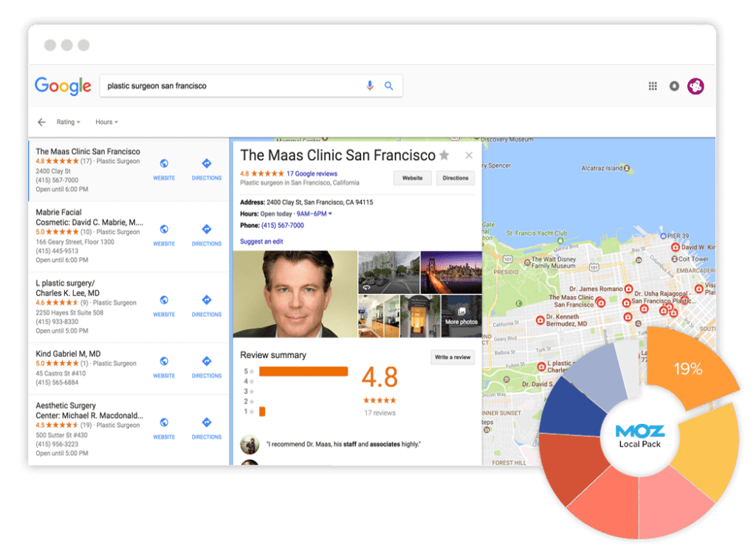Image resolution: width=756 pixels, height=556 pixels.
Task: Click the L plastic surgery map pin
Action: click(x=541, y=366)
